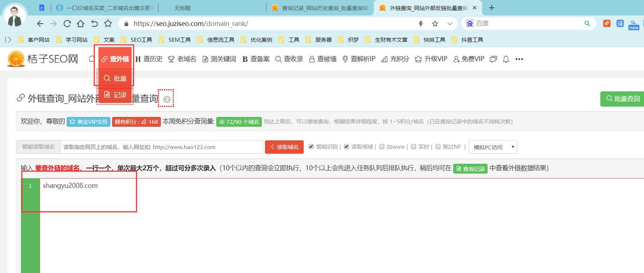Go to the browser home page icon
This screenshot has height=273, width=644.
tap(81, 24)
